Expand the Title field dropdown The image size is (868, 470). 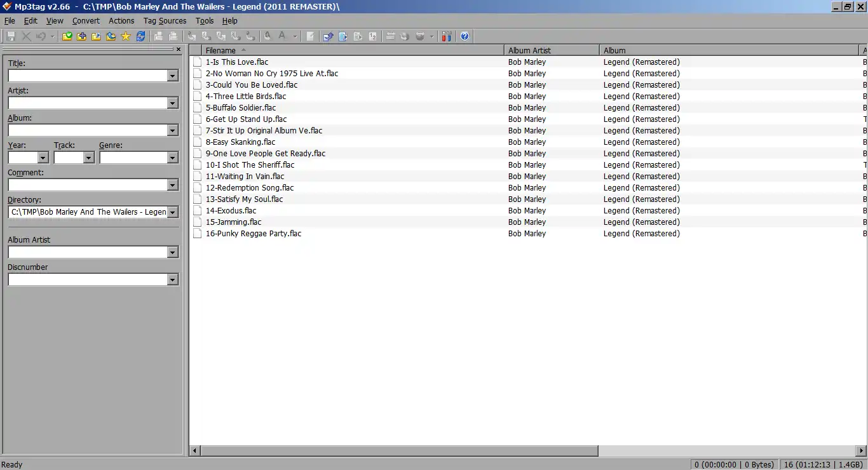(x=173, y=76)
